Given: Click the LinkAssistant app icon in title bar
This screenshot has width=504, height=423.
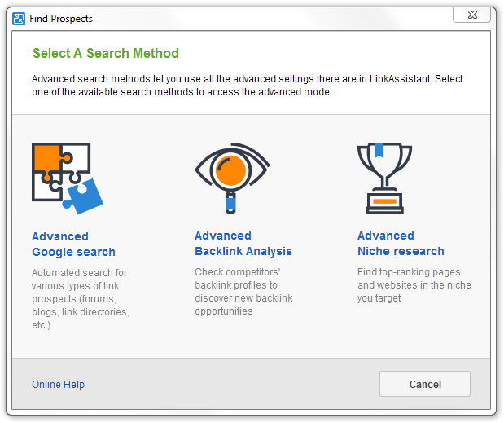Looking at the screenshot, I should tap(19, 19).
